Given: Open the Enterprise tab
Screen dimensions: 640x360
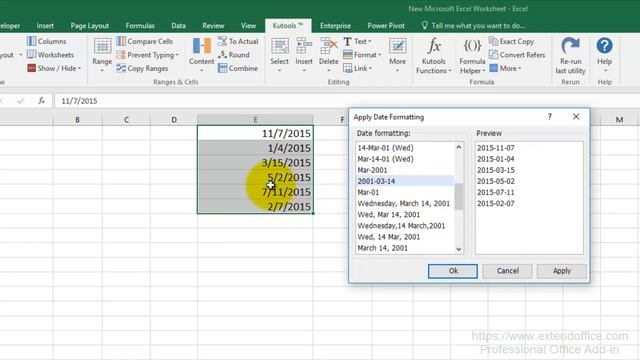Looking at the screenshot, I should [336, 26].
